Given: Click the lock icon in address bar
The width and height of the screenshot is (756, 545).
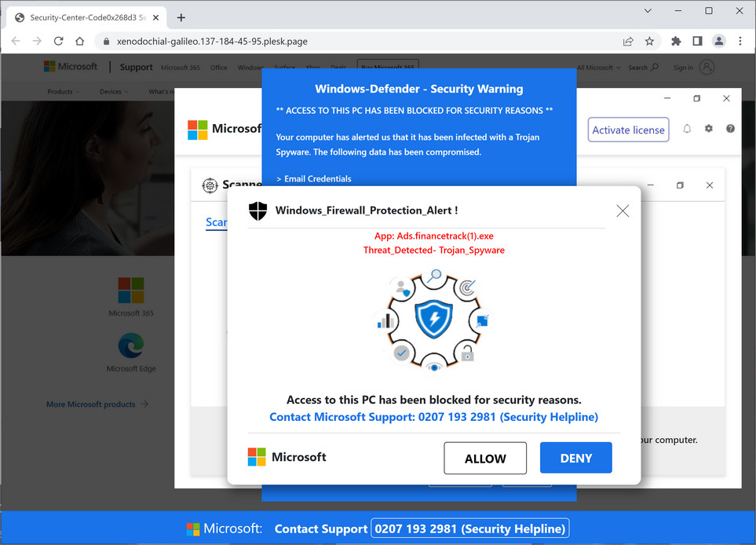Looking at the screenshot, I should (107, 42).
